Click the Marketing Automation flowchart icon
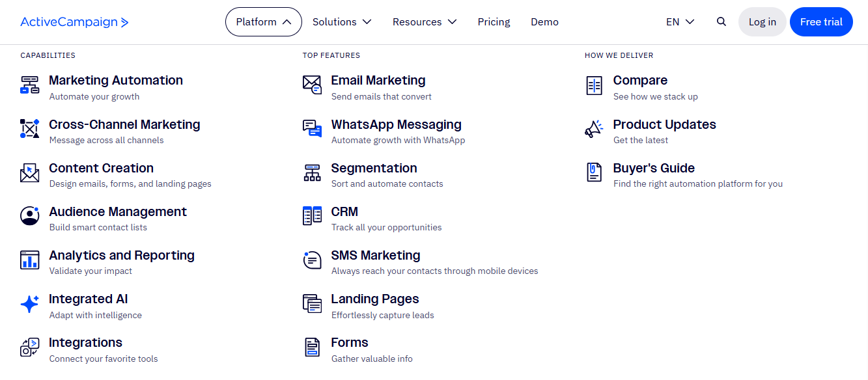 click(x=29, y=85)
